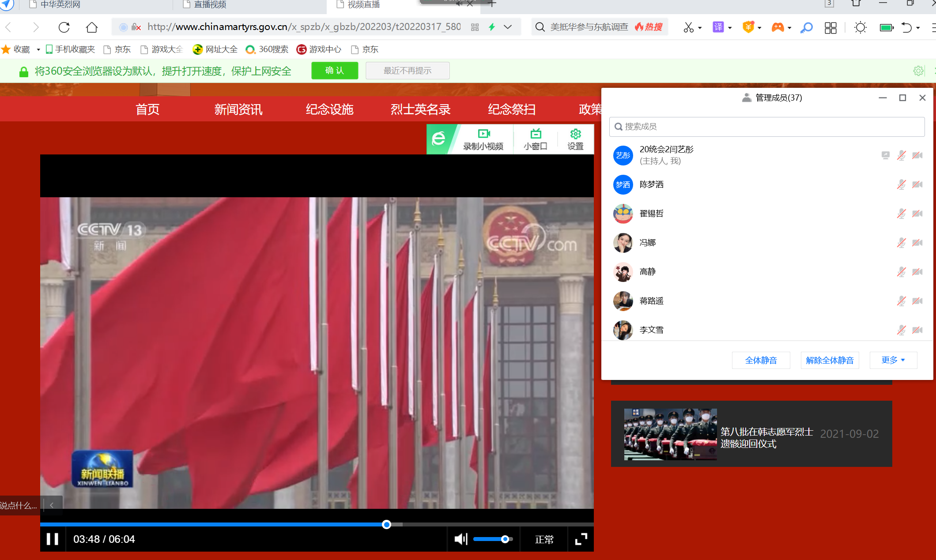Image resolution: width=936 pixels, height=560 pixels.
Task: Expand the 收藏 favorites dropdown arrow
Action: (38, 49)
